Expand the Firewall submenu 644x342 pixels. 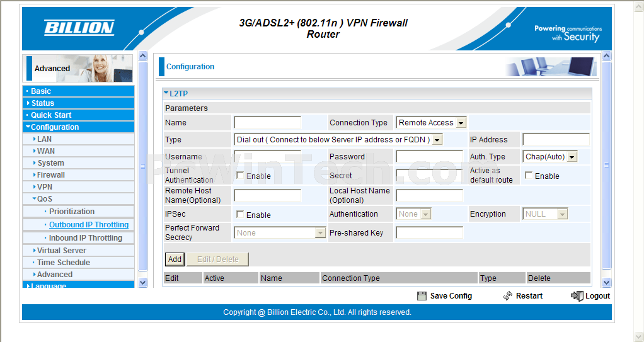78,175
